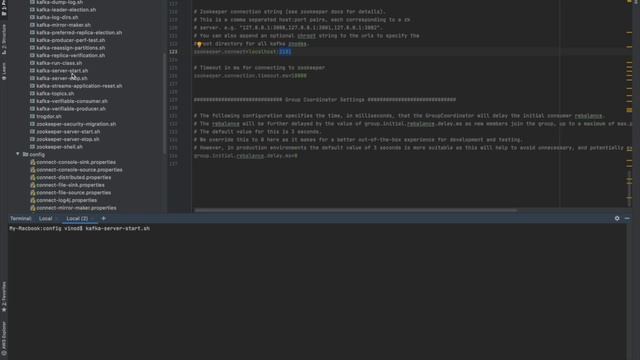Image resolution: width=640 pixels, height=360 pixels.
Task: Open connect-mirror-maker.properties
Action: (76, 208)
